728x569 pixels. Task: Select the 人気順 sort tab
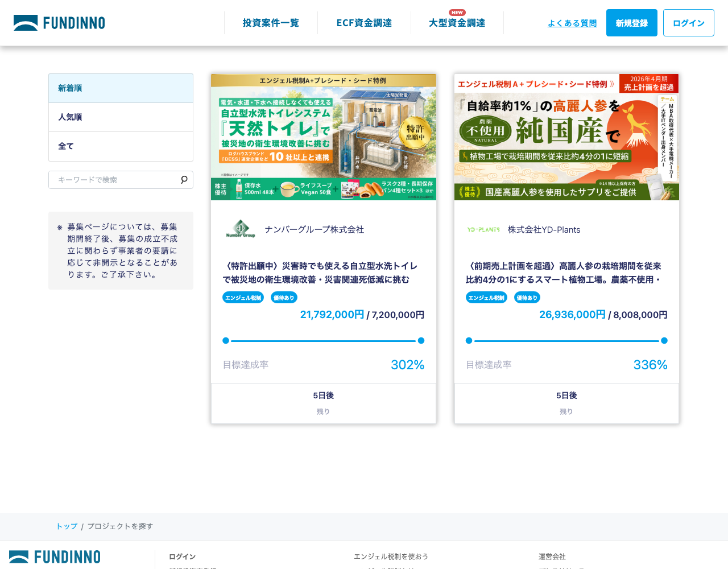[121, 117]
